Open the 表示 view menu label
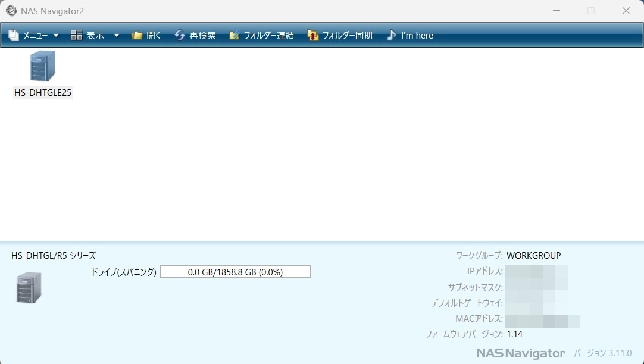The width and height of the screenshot is (644, 364). click(95, 36)
